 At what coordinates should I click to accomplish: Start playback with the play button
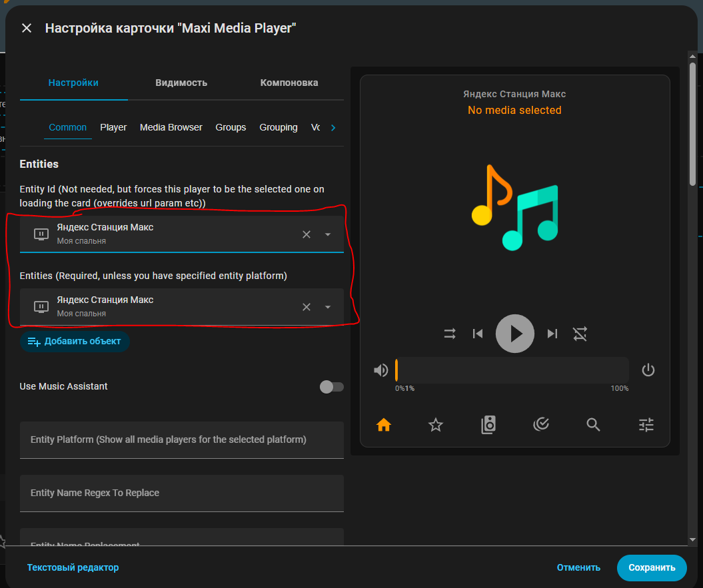tap(514, 334)
